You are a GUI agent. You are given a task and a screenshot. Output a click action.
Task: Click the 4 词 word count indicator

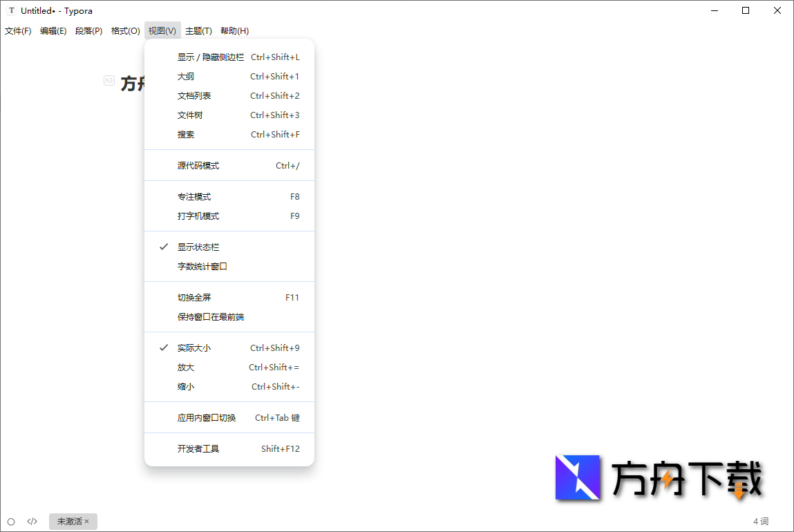coord(761,522)
